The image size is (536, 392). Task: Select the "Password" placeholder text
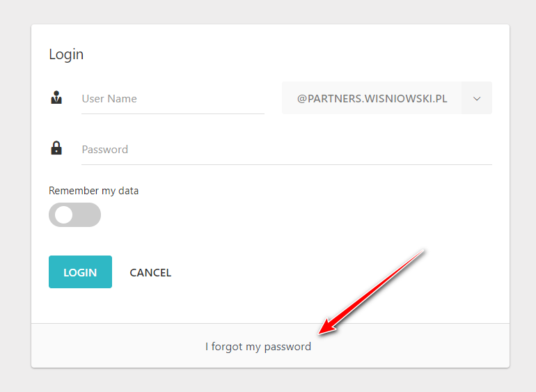coord(105,150)
